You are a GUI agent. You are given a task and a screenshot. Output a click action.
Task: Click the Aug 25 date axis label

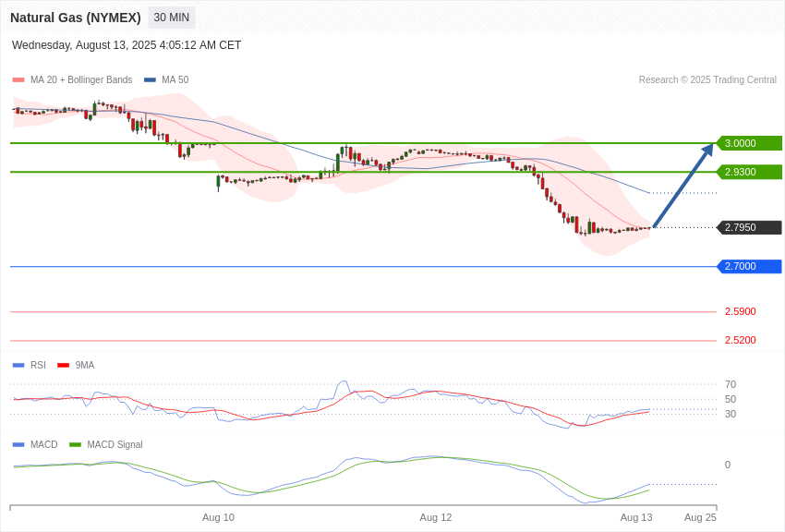[700, 517]
